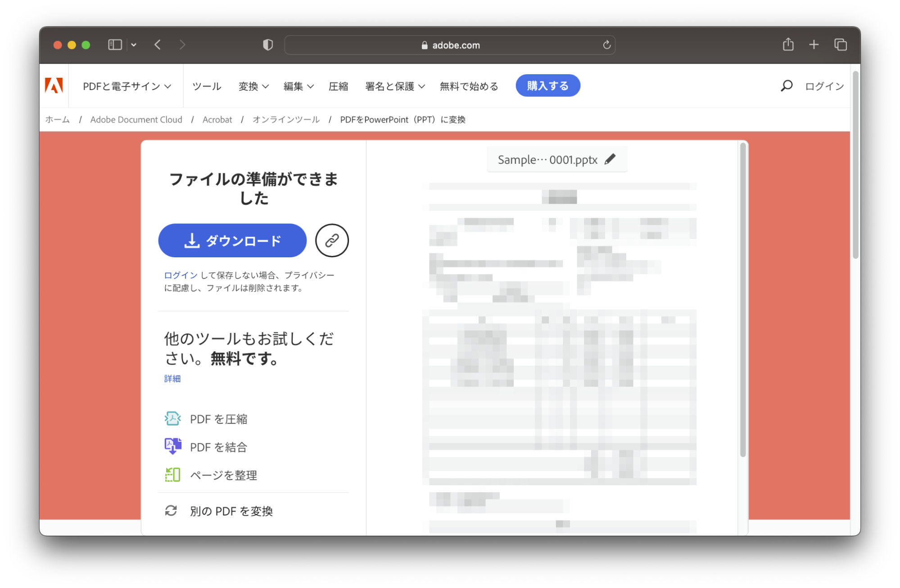The image size is (900, 588).
Task: Open Adobe Document Cloud breadcrumb
Action: 136,119
